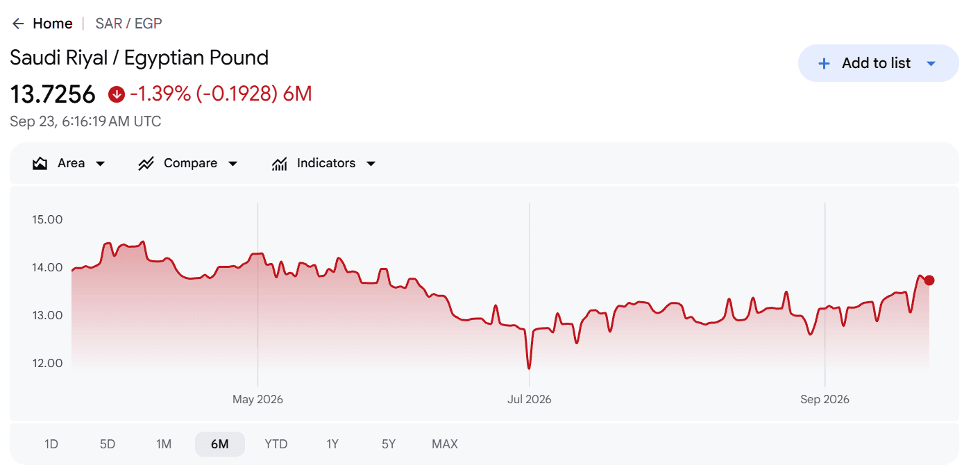Viewport: 980px width, 474px height.
Task: Switch to the MAX range
Action: click(445, 444)
